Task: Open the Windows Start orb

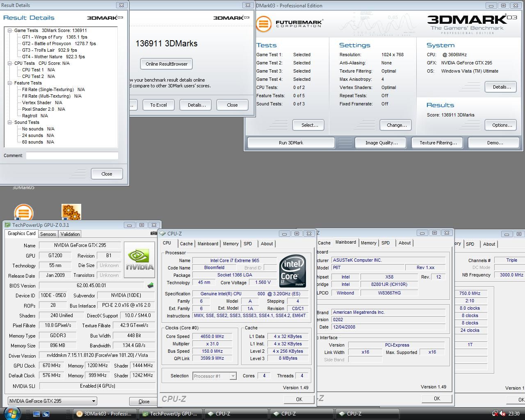Action: click(x=11, y=413)
